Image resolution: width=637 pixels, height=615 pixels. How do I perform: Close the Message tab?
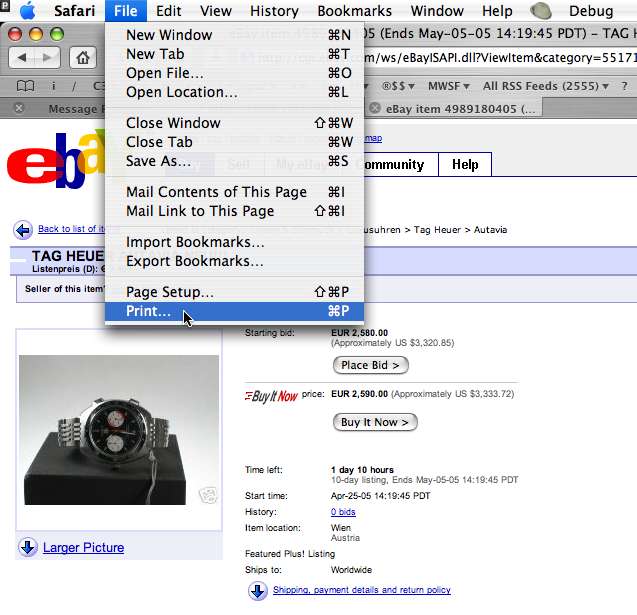pos(19,108)
